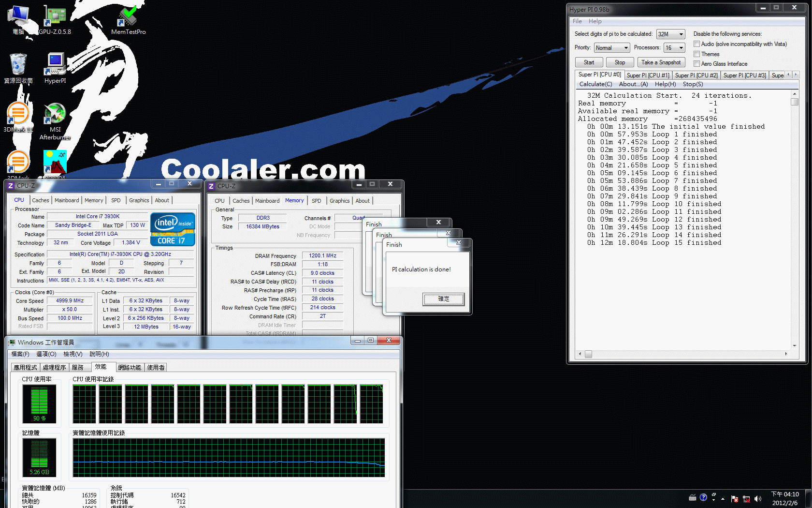Open the Priority Normal dropdown

[612, 47]
